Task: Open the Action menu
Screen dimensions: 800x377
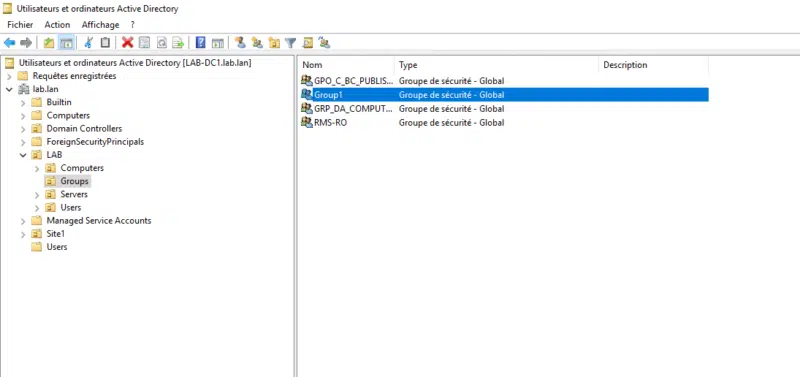Action: tap(57, 24)
